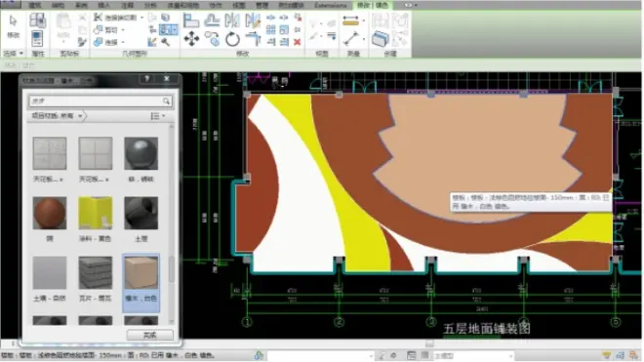Click the Array tool icon
This screenshot has width=644, height=362.
point(270,29)
